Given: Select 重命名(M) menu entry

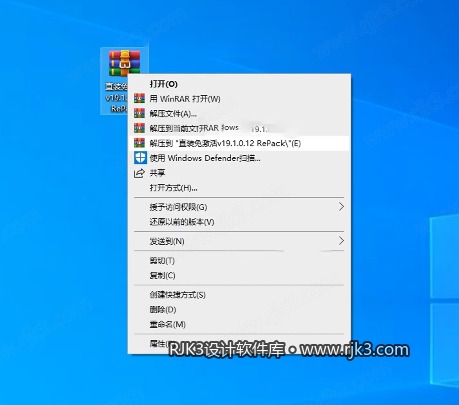Looking at the screenshot, I should [239, 324].
